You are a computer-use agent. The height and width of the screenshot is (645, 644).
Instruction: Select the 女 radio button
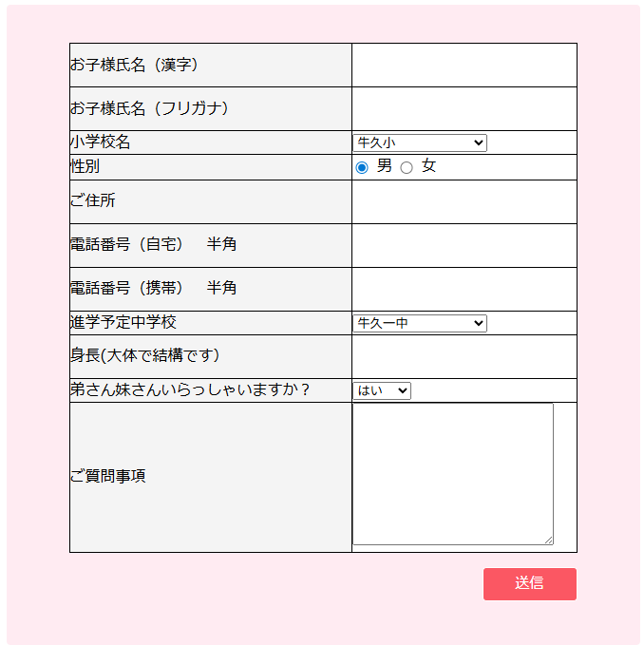pos(407,168)
